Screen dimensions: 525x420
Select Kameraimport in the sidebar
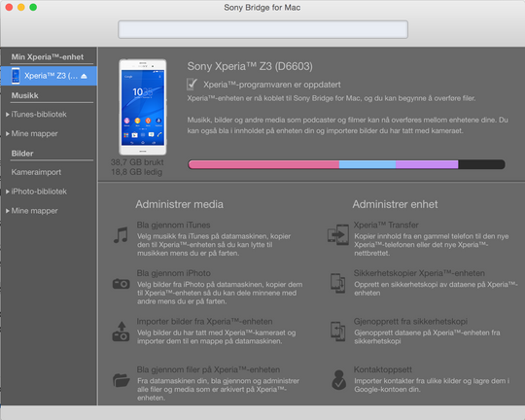tap(36, 172)
